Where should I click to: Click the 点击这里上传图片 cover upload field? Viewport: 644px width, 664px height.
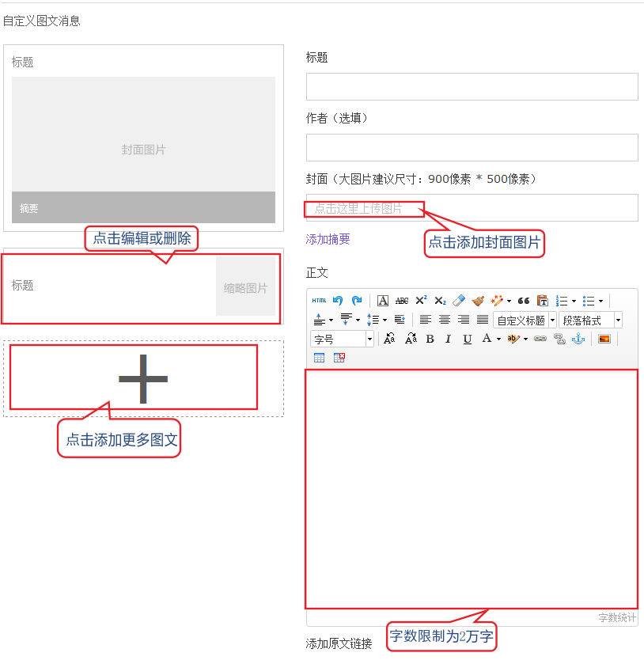(x=472, y=208)
